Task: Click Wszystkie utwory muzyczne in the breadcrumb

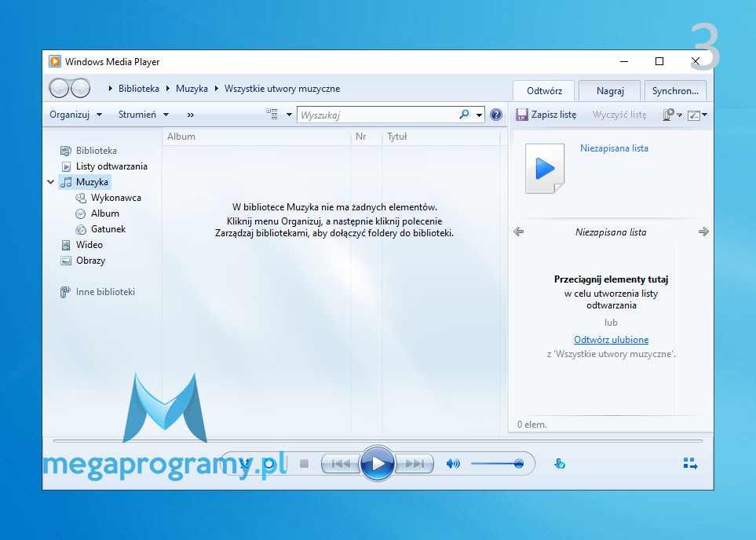Action: (x=283, y=89)
